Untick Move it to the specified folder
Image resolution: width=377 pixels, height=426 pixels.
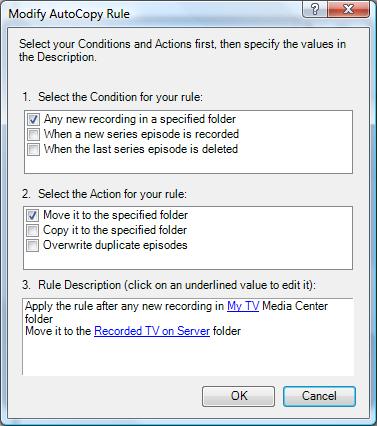coord(33,215)
